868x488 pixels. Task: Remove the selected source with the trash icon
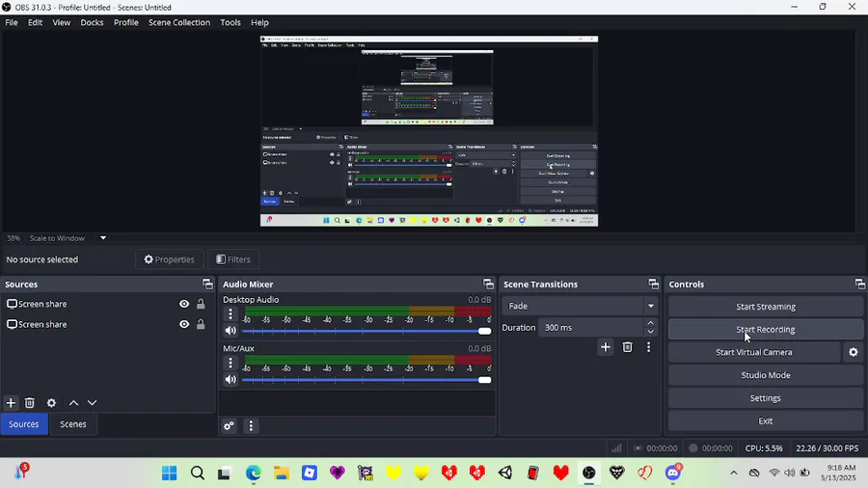click(30, 403)
